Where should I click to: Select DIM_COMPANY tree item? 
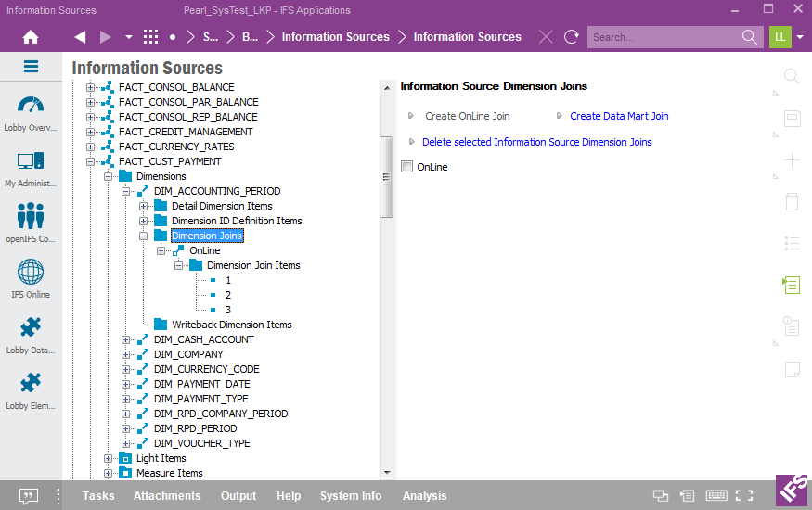pyautogui.click(x=188, y=354)
